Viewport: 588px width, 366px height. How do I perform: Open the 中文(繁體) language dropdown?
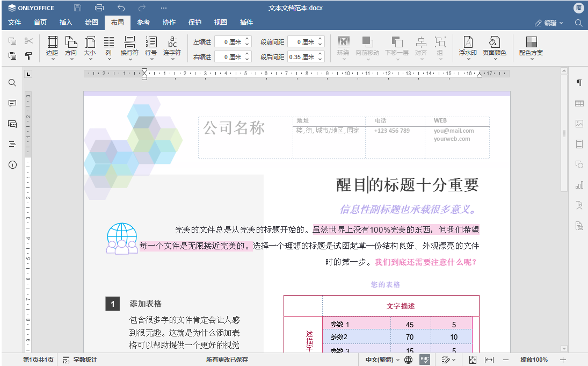[382, 360]
